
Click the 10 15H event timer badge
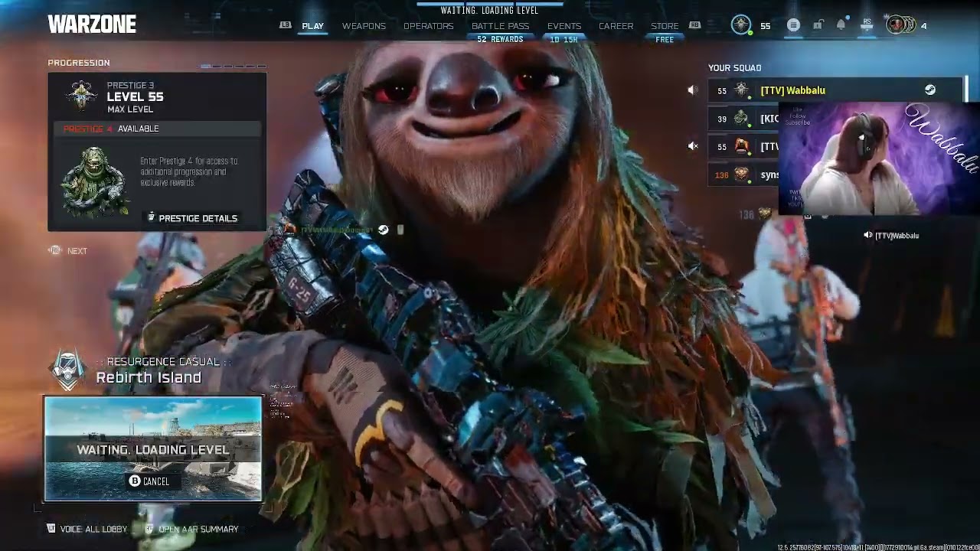click(564, 40)
